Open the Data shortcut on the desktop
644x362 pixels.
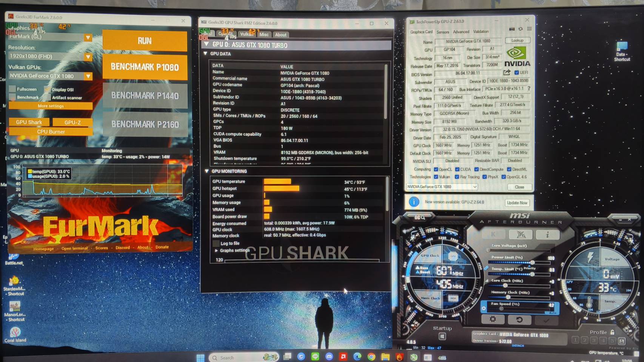(x=622, y=51)
